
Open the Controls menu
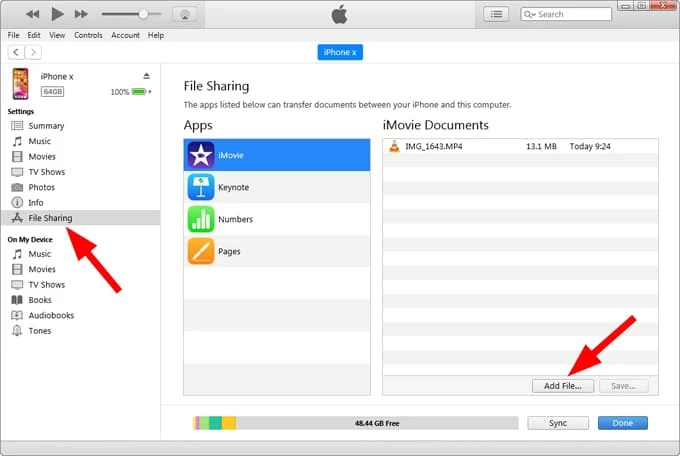[x=88, y=35]
